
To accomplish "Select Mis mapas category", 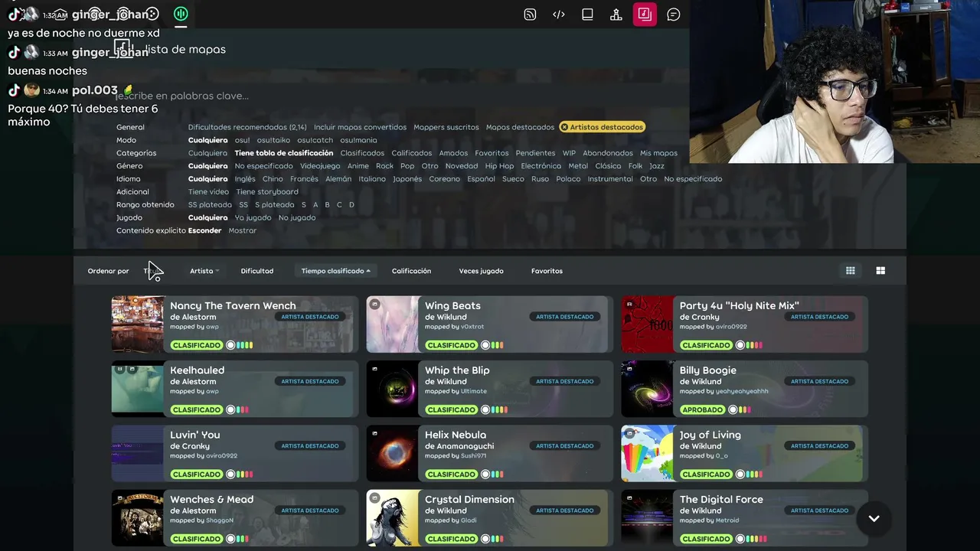I will (x=658, y=153).
